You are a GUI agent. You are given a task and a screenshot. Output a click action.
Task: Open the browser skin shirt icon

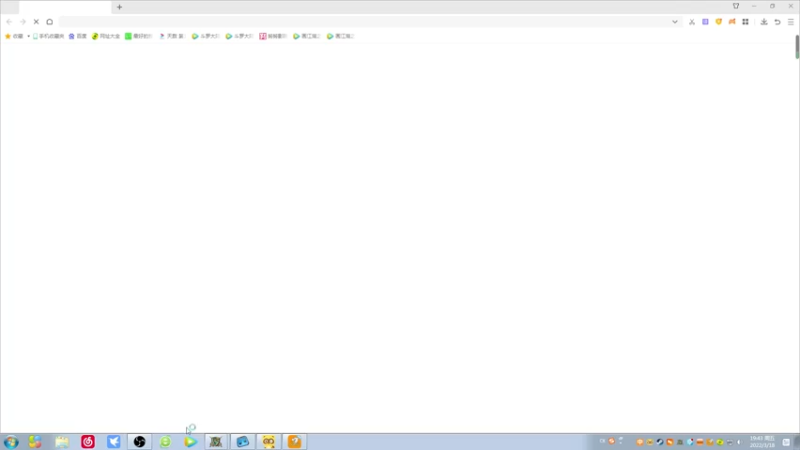736,6
